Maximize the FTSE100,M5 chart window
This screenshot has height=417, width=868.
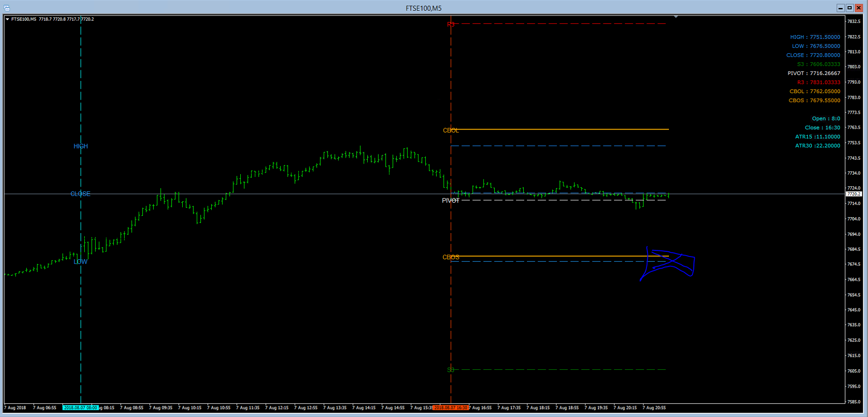pyautogui.click(x=849, y=8)
